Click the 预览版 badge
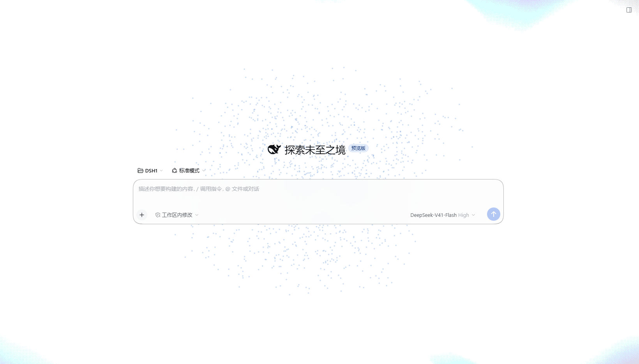Viewport: 639px width, 364px height. tap(358, 148)
